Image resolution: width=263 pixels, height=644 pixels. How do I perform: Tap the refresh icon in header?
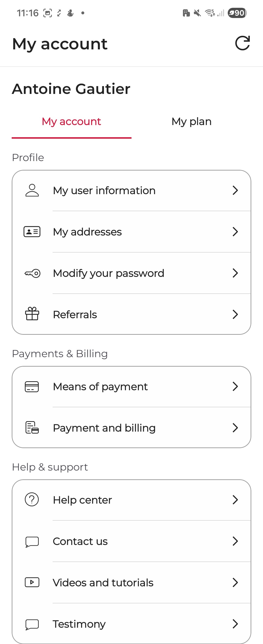click(x=243, y=43)
